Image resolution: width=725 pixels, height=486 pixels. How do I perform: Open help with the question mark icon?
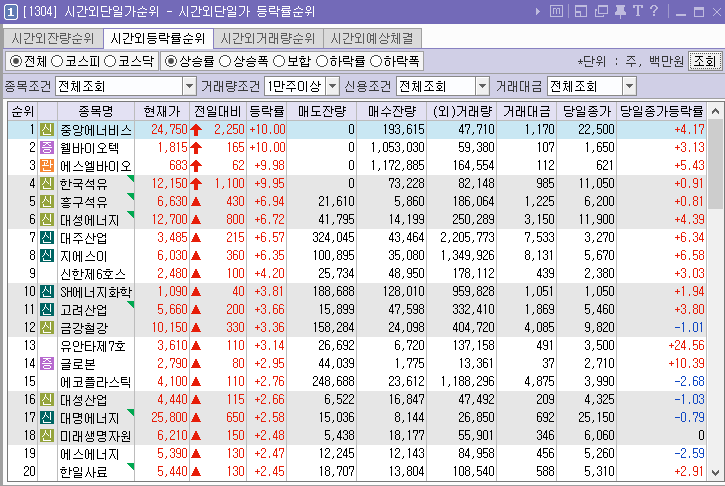pyautogui.click(x=654, y=11)
